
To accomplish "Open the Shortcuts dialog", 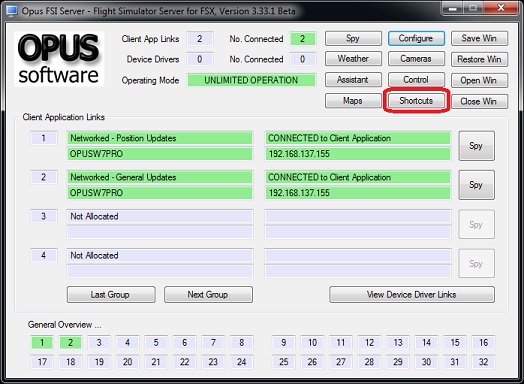I will click(x=416, y=101).
